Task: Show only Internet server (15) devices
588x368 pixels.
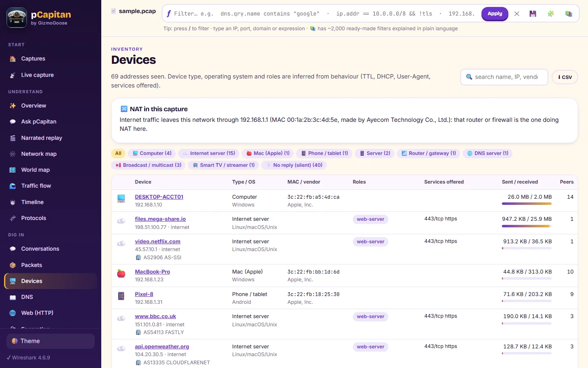Action: tap(209, 154)
